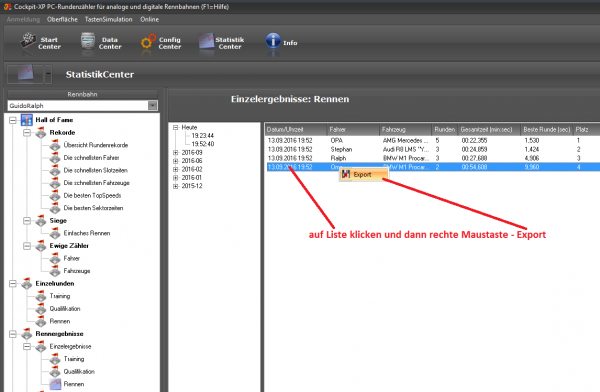Open the TastenSimulation menu
This screenshot has width=600, height=392.
coord(109,19)
